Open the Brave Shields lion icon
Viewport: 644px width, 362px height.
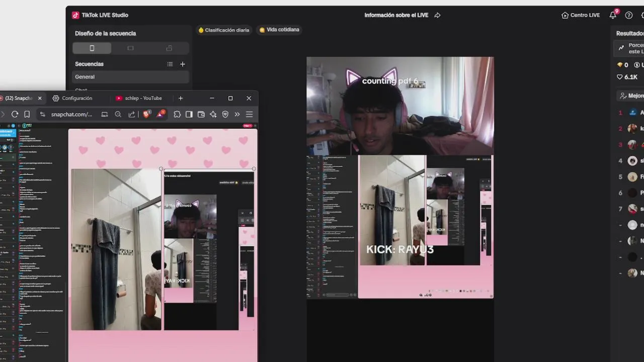(146, 114)
